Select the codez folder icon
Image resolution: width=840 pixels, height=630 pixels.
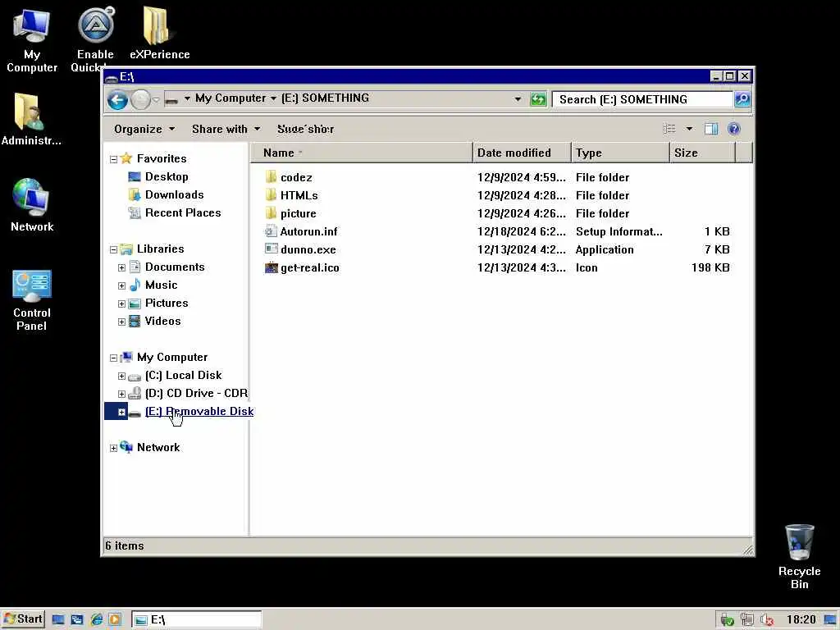271,177
